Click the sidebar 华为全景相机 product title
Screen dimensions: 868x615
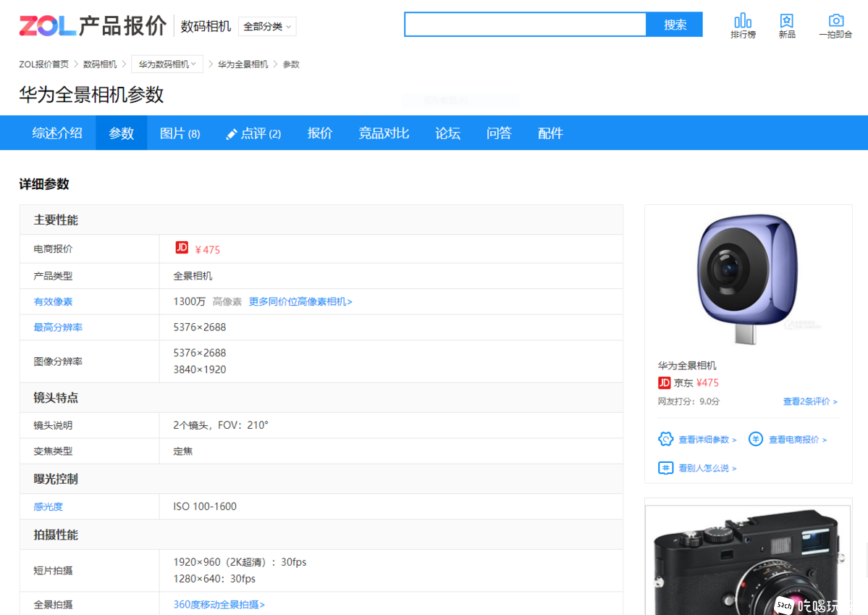pos(687,366)
